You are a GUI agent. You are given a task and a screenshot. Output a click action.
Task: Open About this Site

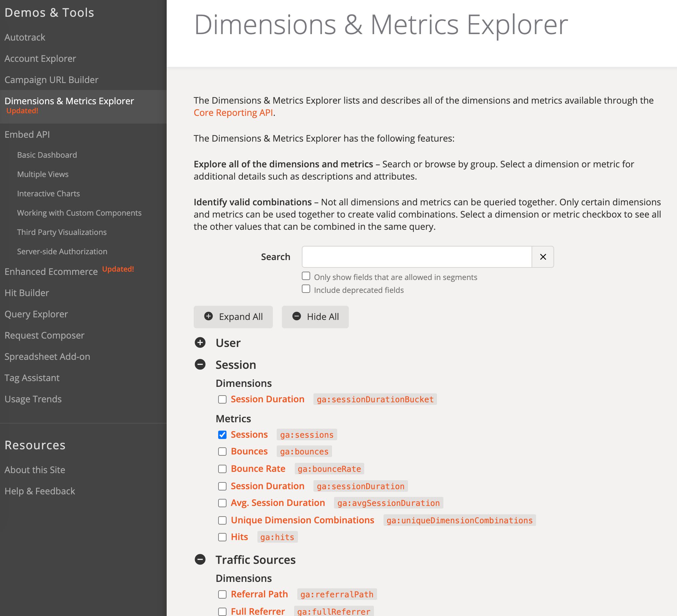tap(35, 470)
